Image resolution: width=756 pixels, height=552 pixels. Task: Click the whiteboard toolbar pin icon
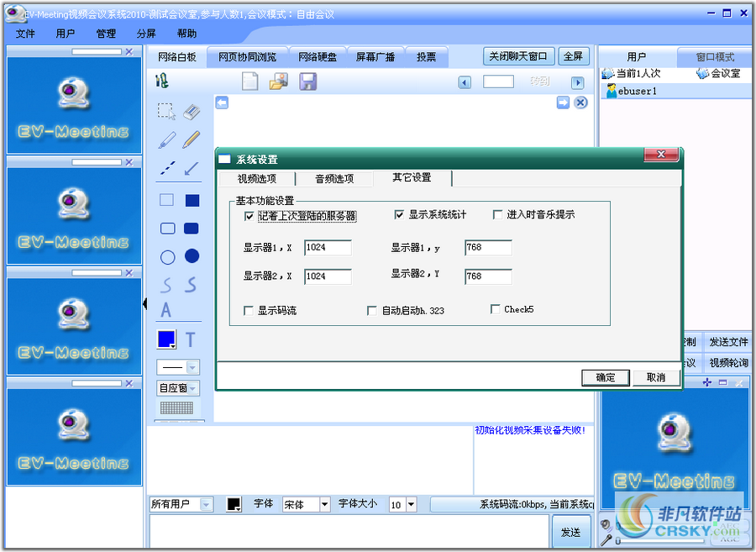[162, 81]
